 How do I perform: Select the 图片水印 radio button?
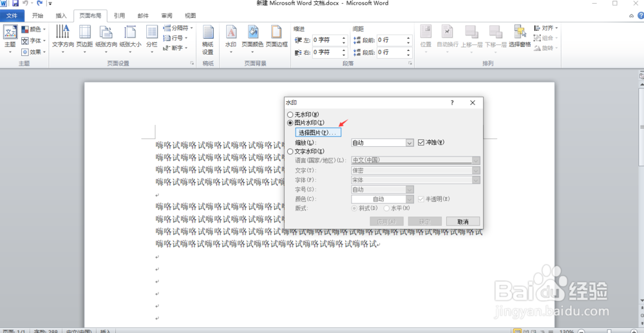[x=290, y=122]
